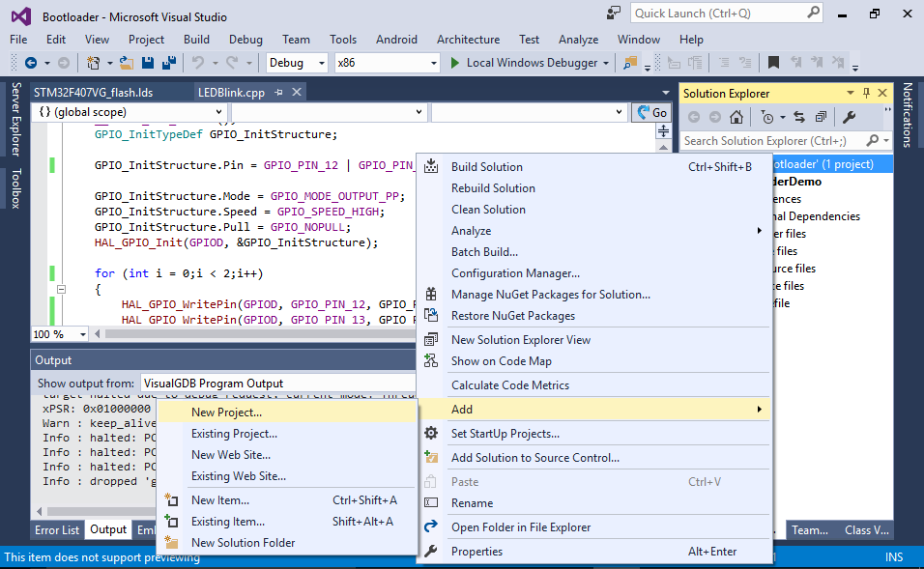Click the Solution Explorer Home icon
This screenshot has height=569, width=924.
click(x=736, y=117)
